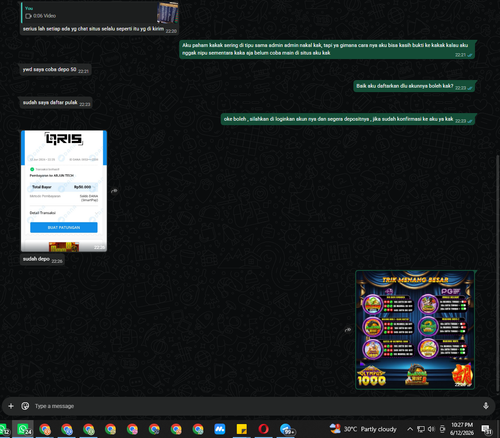Open WhatsApp taskbar icon with 24 badge
Viewport: 500px width, 438px height.
tap(23, 429)
